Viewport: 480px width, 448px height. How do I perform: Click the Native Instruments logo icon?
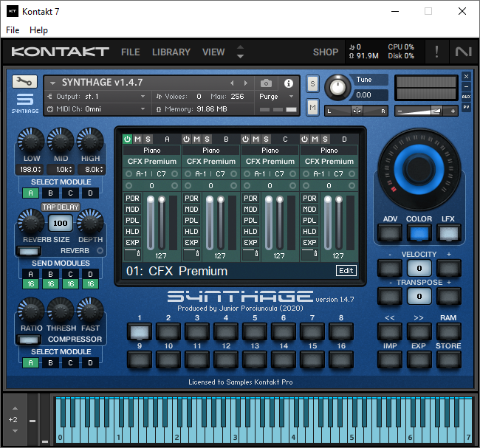click(x=464, y=52)
